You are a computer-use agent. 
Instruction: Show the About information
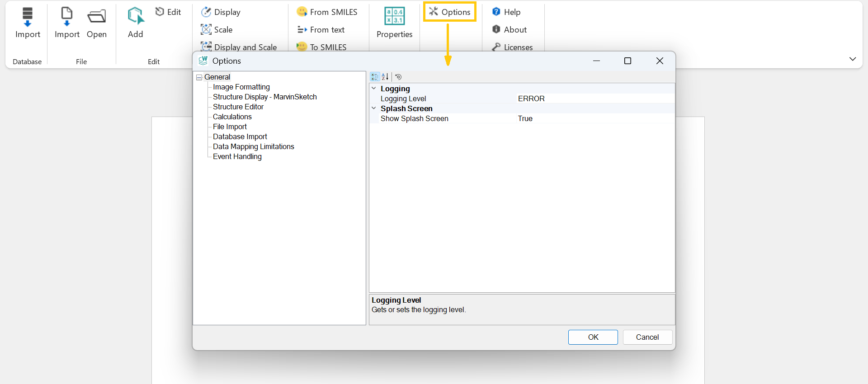509,29
